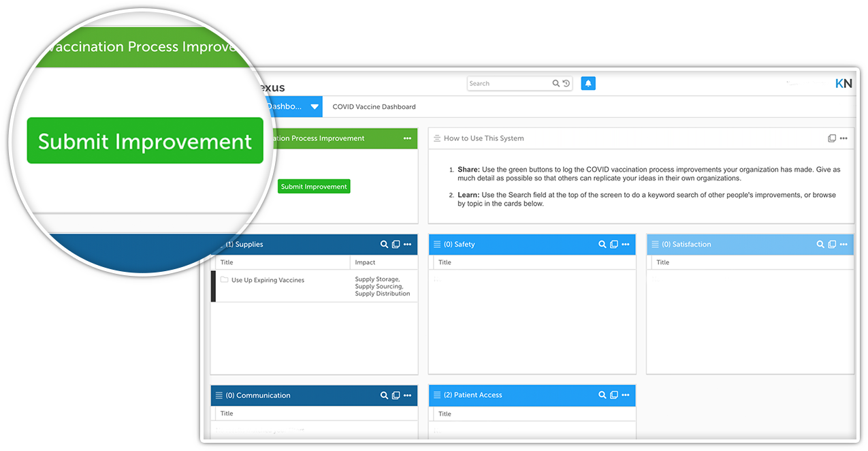
Task: Open the Safety card three-dot menu
Action: pos(625,245)
